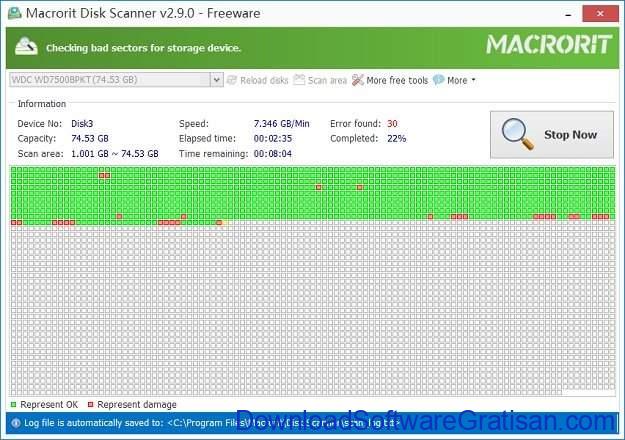Click the Information group label
The width and height of the screenshot is (625, 440).
click(x=42, y=104)
